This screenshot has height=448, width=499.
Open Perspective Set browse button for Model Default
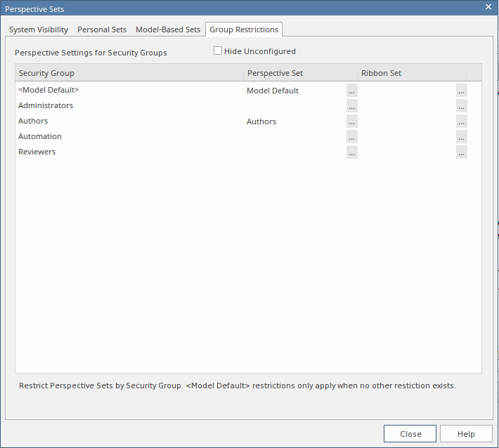click(351, 91)
